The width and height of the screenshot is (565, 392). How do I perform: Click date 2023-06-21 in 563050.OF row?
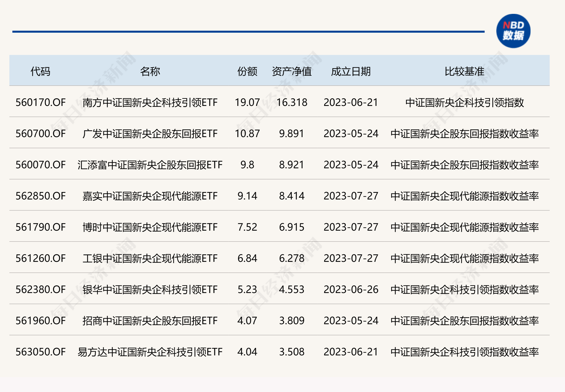[x=351, y=352]
